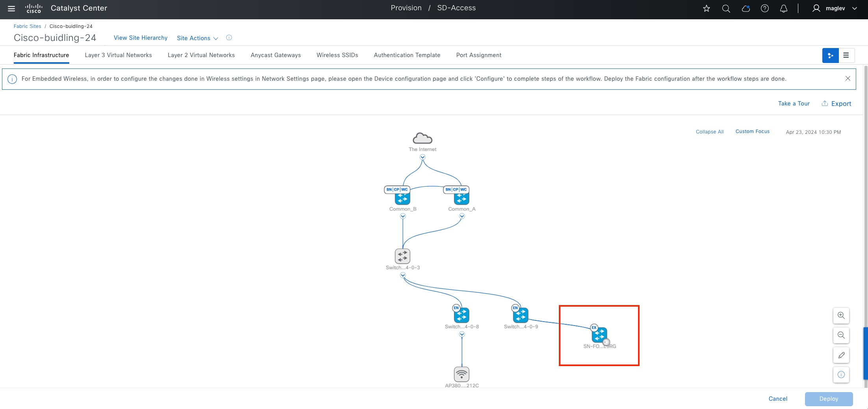Open the maglev user menu
The image size is (868, 409).
[x=835, y=8]
